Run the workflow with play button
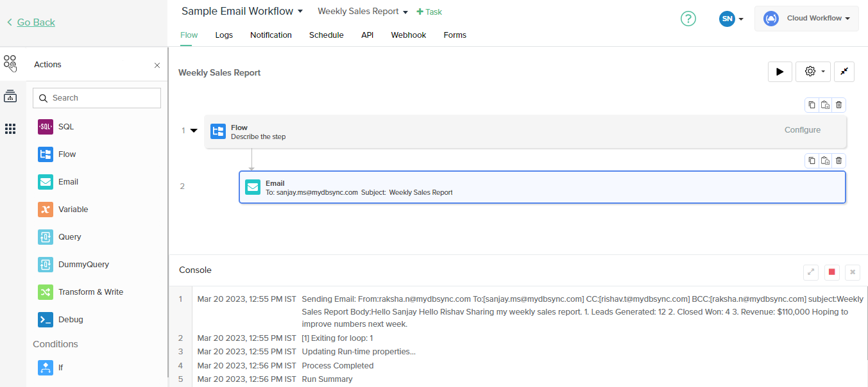The width and height of the screenshot is (868, 387). [x=779, y=72]
